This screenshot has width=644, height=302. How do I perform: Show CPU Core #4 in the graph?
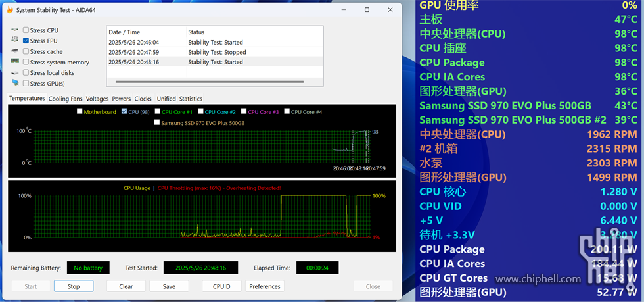pos(287,111)
